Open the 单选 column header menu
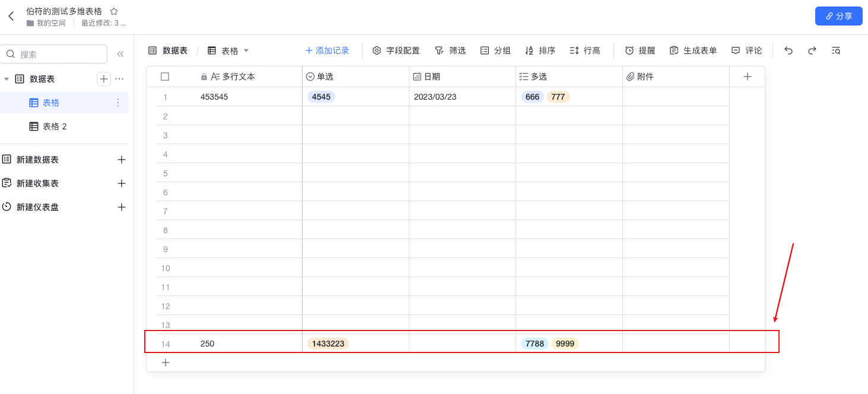The height and width of the screenshot is (394, 868). pos(325,77)
